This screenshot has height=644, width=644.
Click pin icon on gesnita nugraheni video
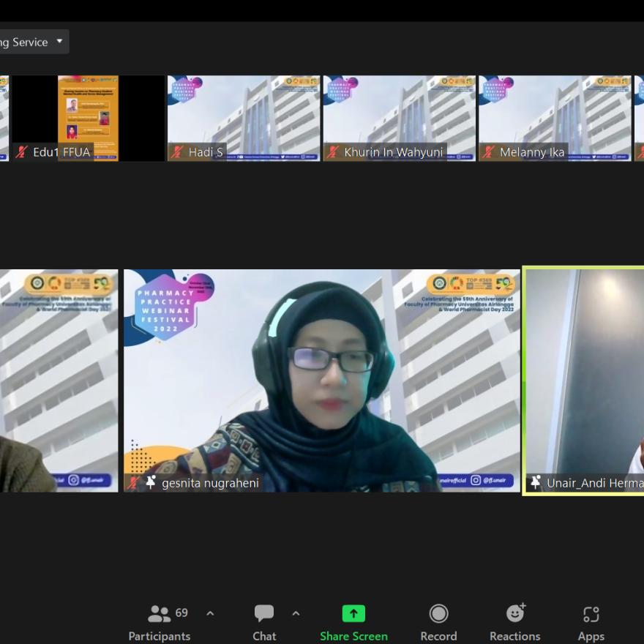(151, 483)
